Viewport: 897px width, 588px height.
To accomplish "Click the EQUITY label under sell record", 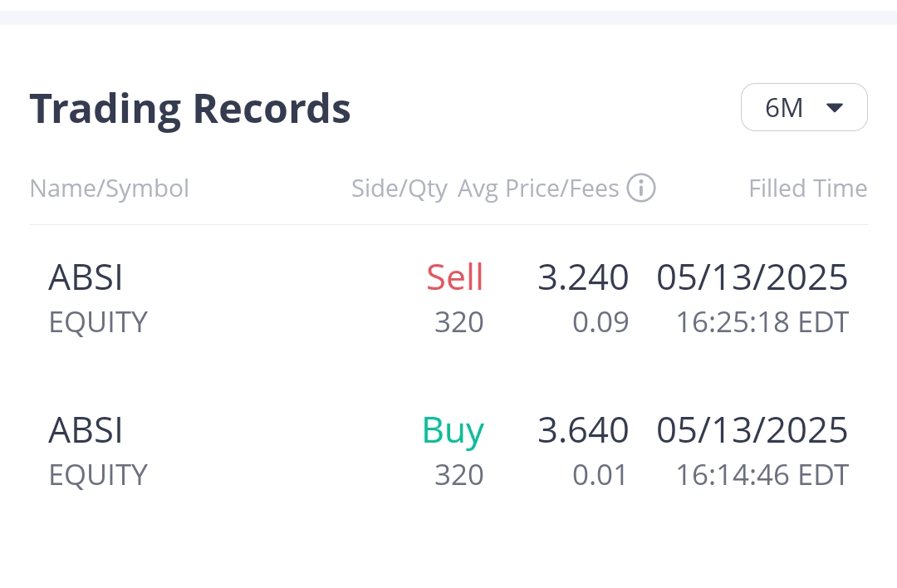I will click(x=98, y=322).
